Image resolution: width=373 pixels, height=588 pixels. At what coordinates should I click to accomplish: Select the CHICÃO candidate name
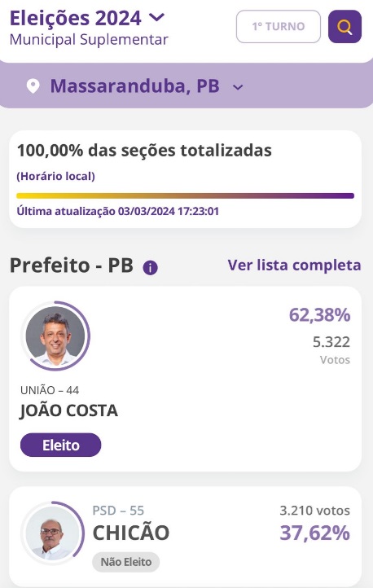pos(131,533)
